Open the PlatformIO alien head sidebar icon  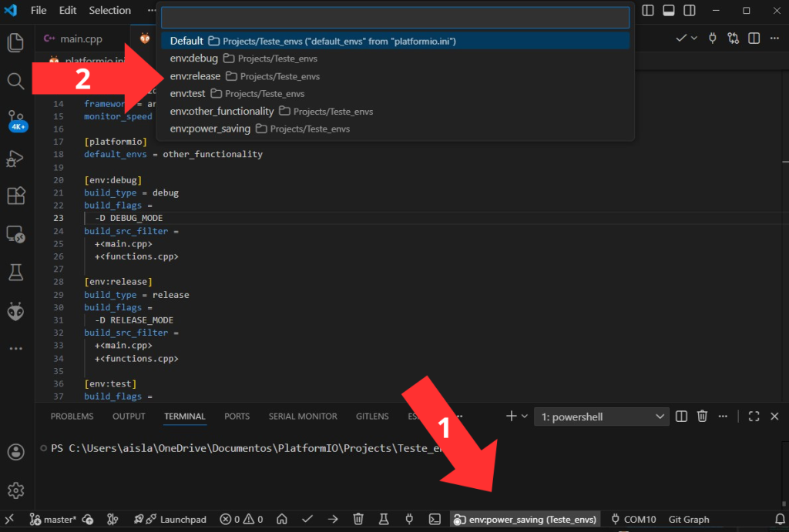pyautogui.click(x=15, y=311)
